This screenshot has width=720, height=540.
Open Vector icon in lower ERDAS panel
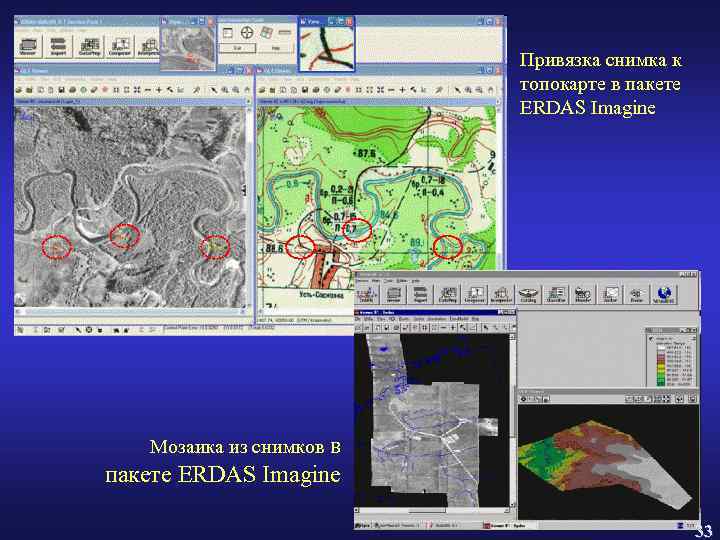coord(610,294)
